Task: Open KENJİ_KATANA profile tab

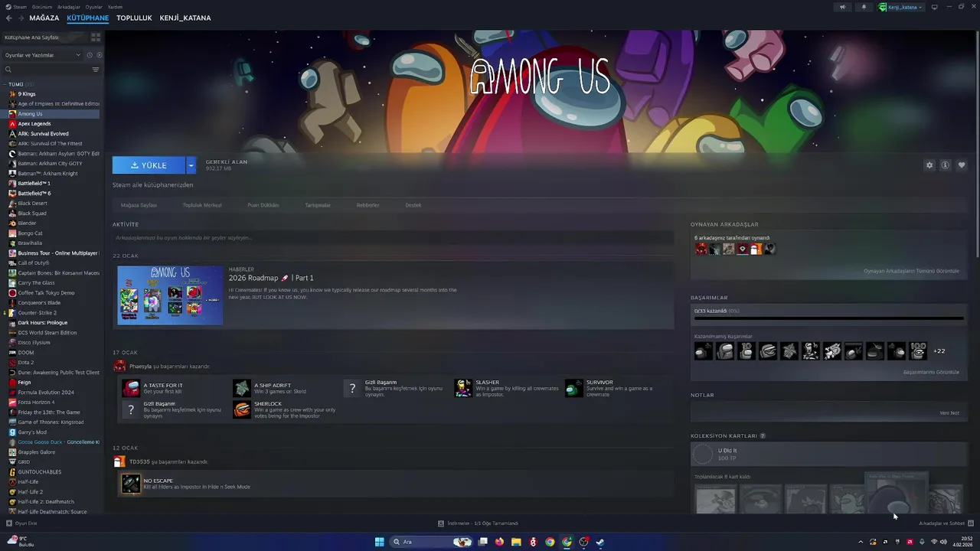Action: tap(185, 18)
